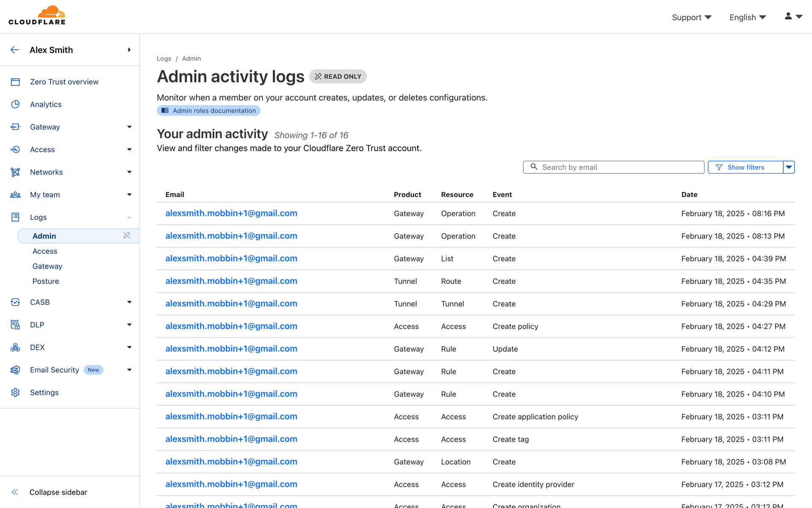Open email link for the Tunnel Route entry
The height and width of the screenshot is (508, 812).
pyautogui.click(x=231, y=281)
